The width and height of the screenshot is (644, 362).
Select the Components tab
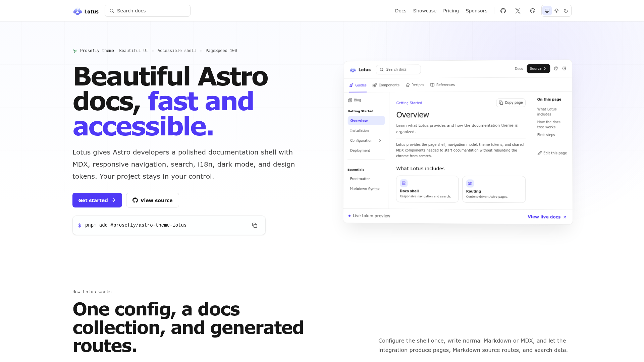[386, 85]
